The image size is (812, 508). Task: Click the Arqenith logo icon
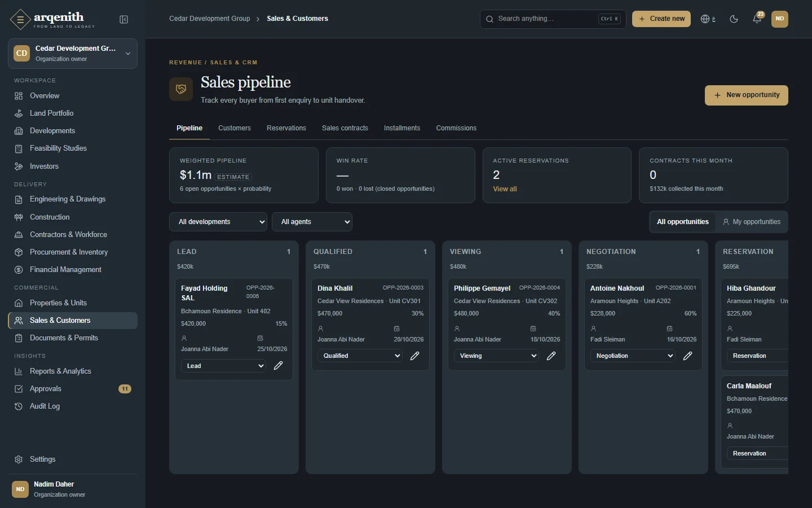click(x=20, y=20)
